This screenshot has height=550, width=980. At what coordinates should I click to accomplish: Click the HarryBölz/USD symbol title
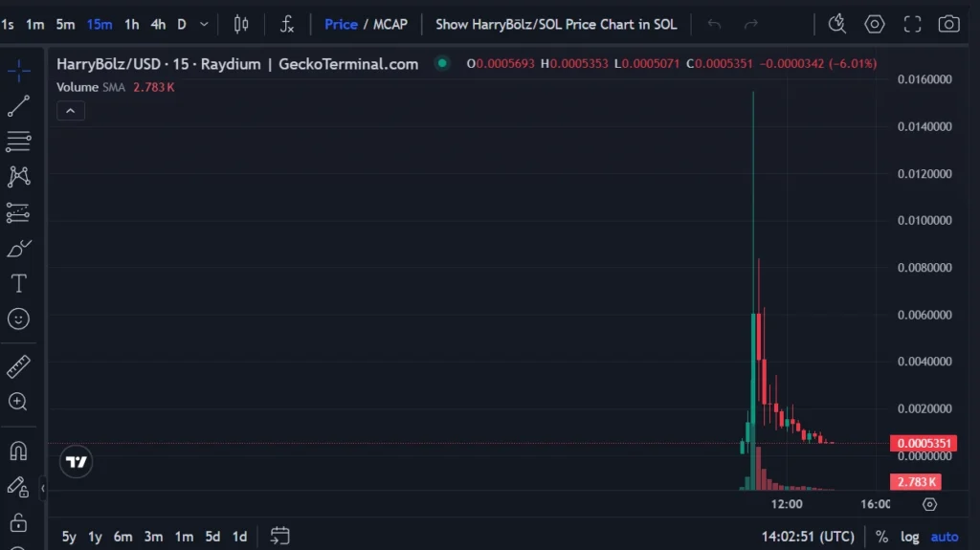click(x=237, y=64)
